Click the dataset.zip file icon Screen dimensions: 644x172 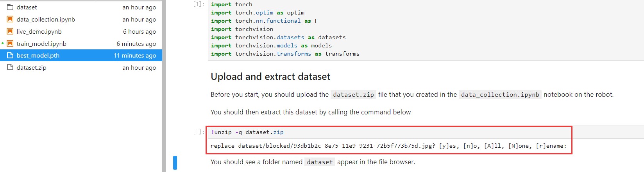[x=10, y=67]
